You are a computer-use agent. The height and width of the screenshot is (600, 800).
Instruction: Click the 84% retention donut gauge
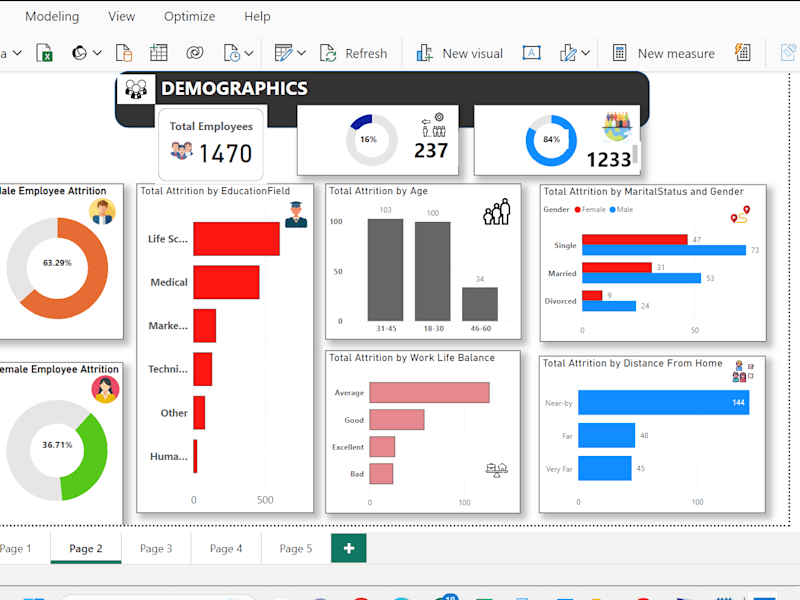[x=551, y=140]
